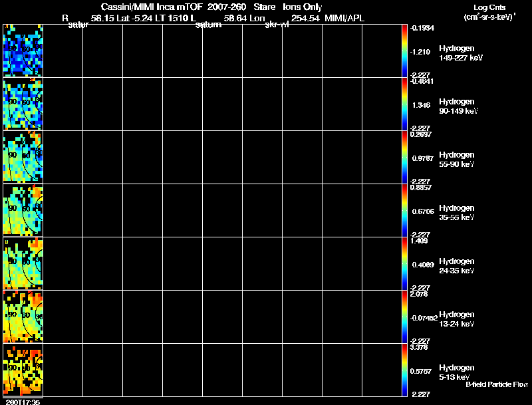Click the Hydrogen 24-35 keV image panel

[23, 263]
